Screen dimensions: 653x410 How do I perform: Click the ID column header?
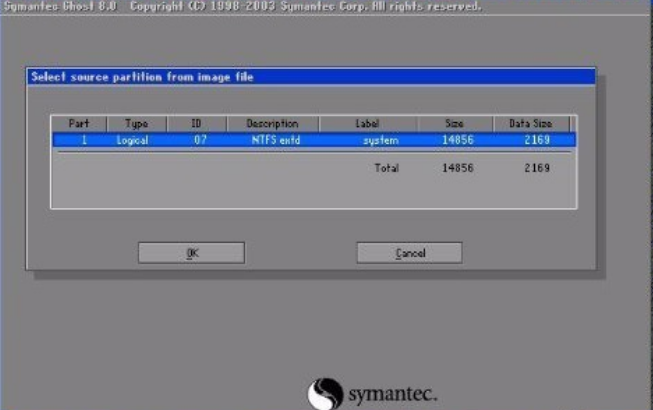(196, 124)
